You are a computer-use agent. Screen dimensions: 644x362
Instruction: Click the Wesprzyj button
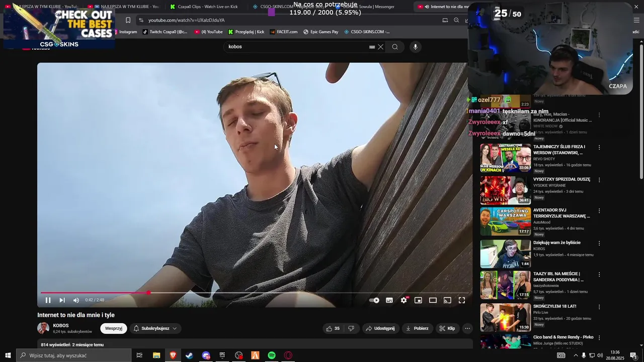pyautogui.click(x=114, y=328)
